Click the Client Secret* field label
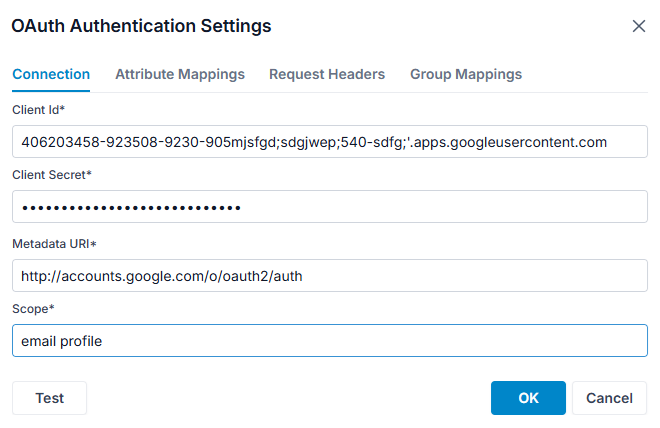 point(52,175)
